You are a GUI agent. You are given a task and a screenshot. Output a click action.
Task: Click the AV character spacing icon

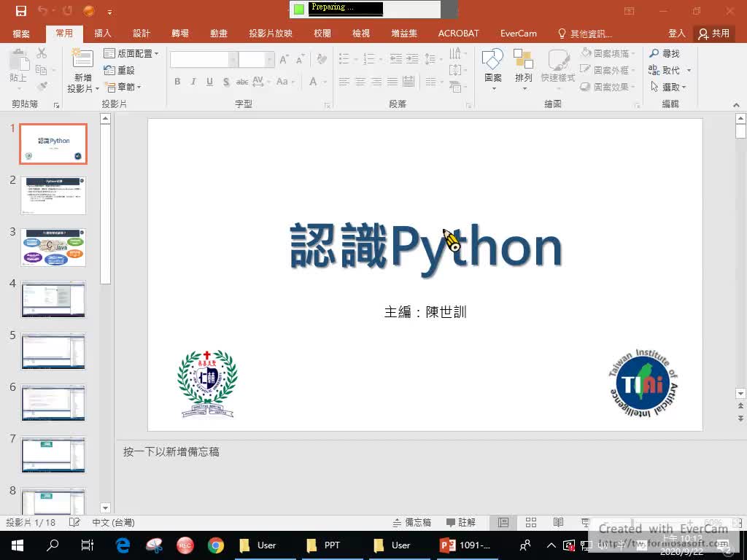(258, 82)
